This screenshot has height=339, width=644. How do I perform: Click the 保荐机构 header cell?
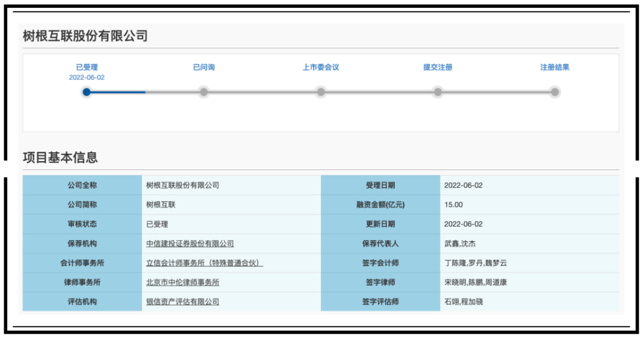tap(82, 244)
